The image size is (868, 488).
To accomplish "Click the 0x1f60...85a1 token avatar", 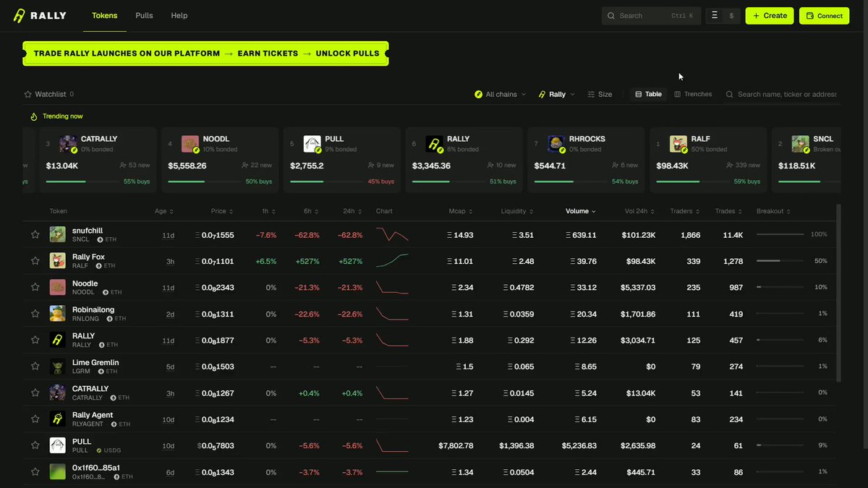I will 58,472.
